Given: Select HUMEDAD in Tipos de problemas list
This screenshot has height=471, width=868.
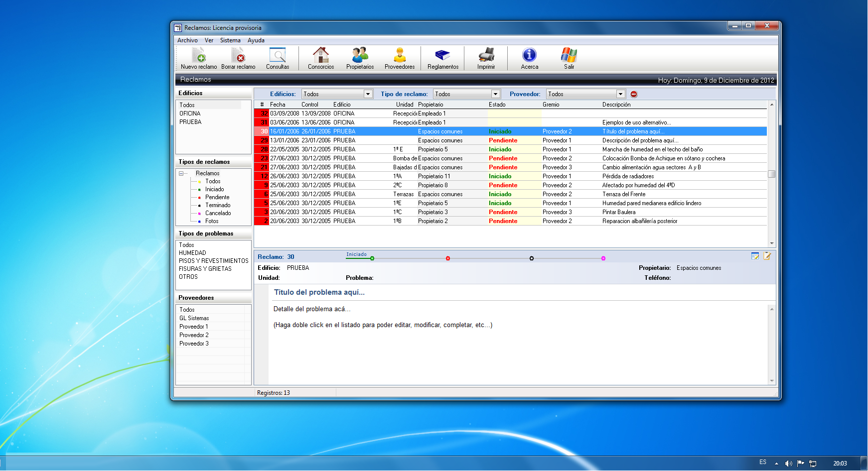Looking at the screenshot, I should click(192, 253).
